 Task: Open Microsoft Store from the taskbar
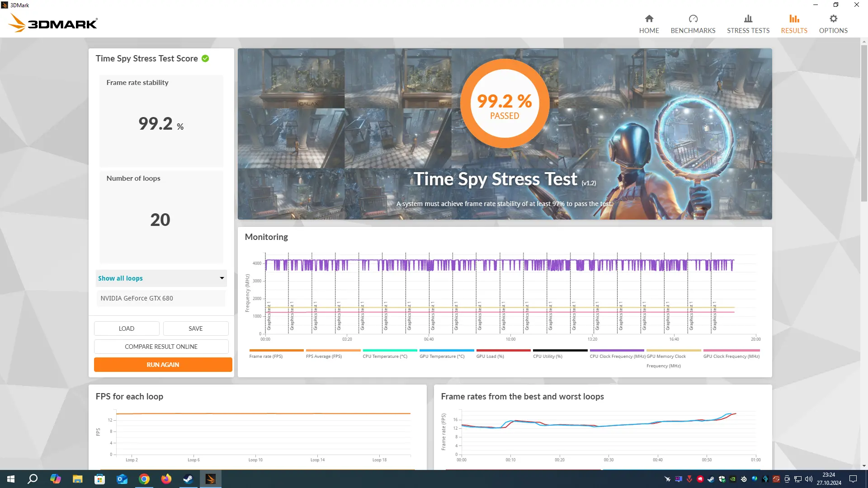pos(100,479)
